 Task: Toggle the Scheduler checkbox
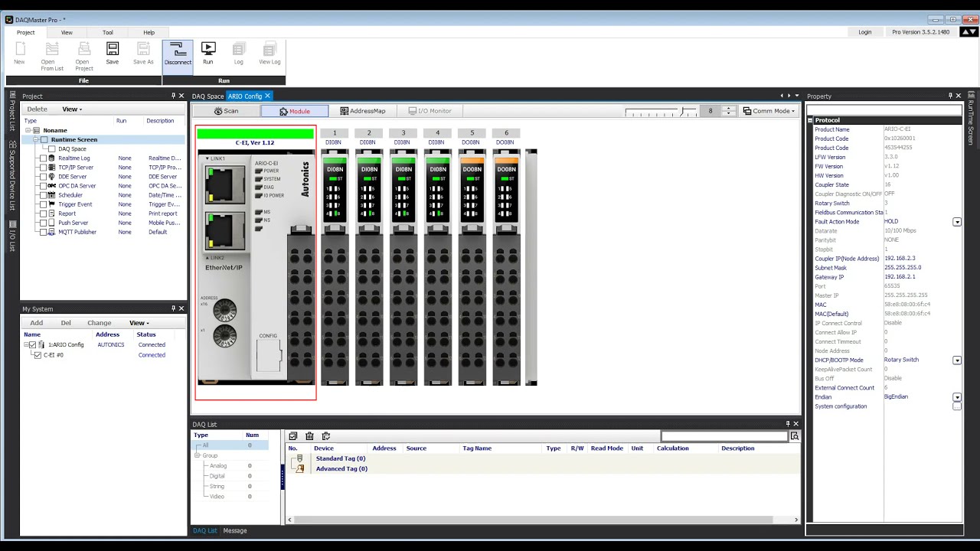point(43,195)
